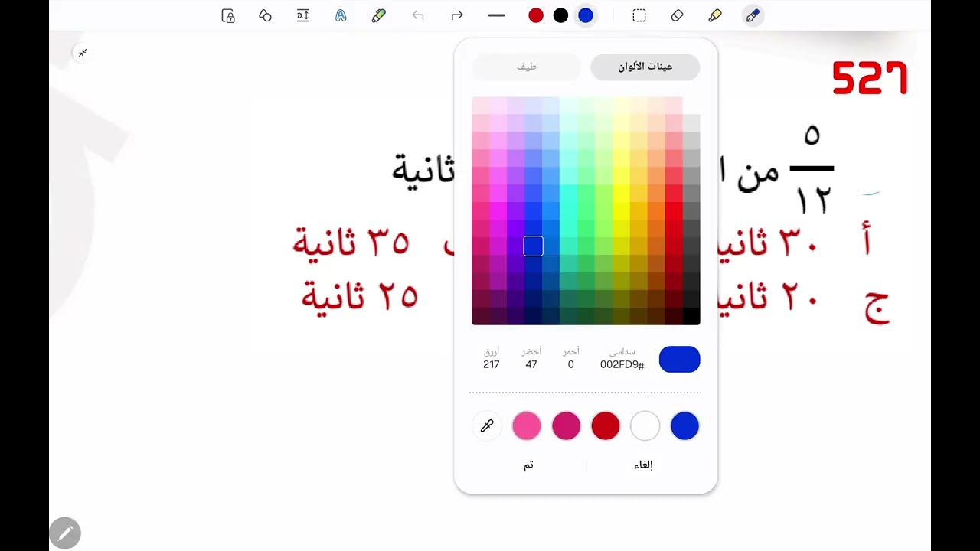Click the current color preview swatch
Viewport: 980px width, 551px height.
click(679, 360)
